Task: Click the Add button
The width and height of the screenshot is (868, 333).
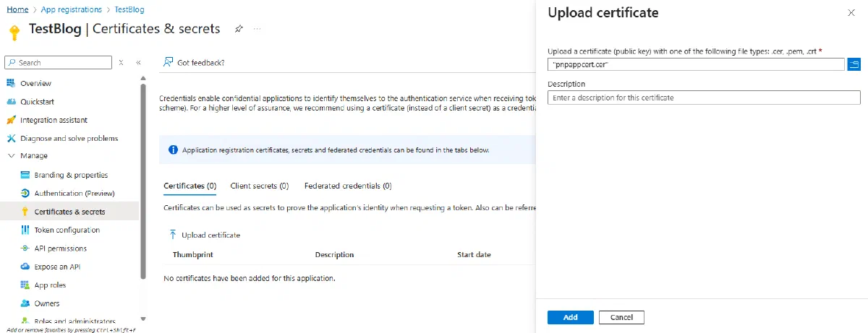Action: 571,317
